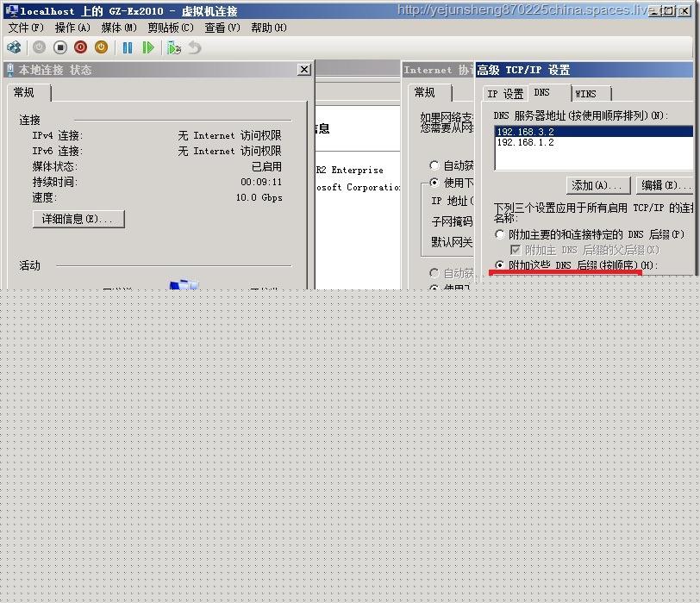Click the 10.0 Gbps speed value

(259, 197)
